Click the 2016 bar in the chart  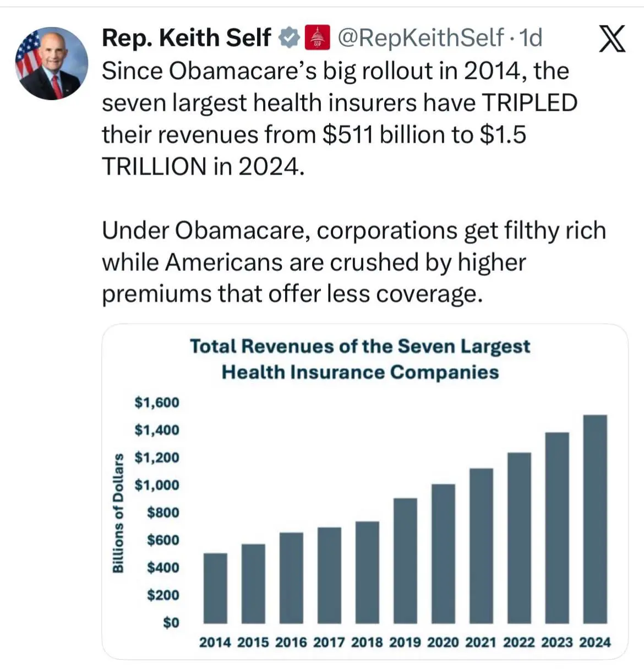pyautogui.click(x=291, y=578)
